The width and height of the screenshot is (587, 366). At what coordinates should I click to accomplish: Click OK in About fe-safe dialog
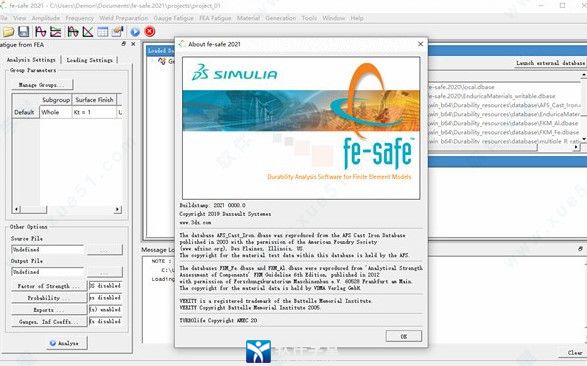pos(404,336)
